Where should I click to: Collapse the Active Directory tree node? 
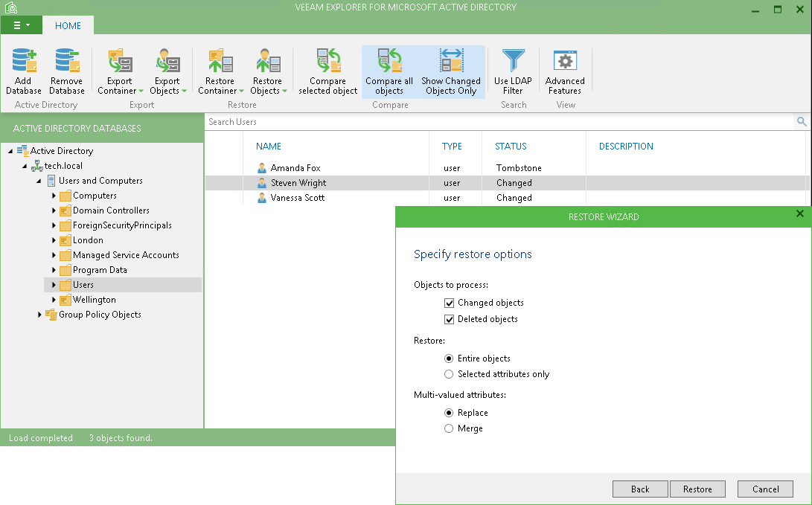click(10, 151)
